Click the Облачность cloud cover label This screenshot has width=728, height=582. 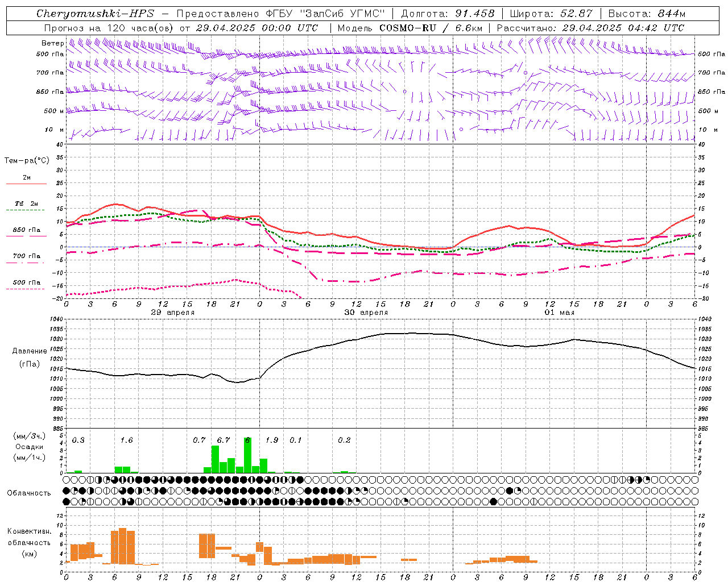[29, 493]
